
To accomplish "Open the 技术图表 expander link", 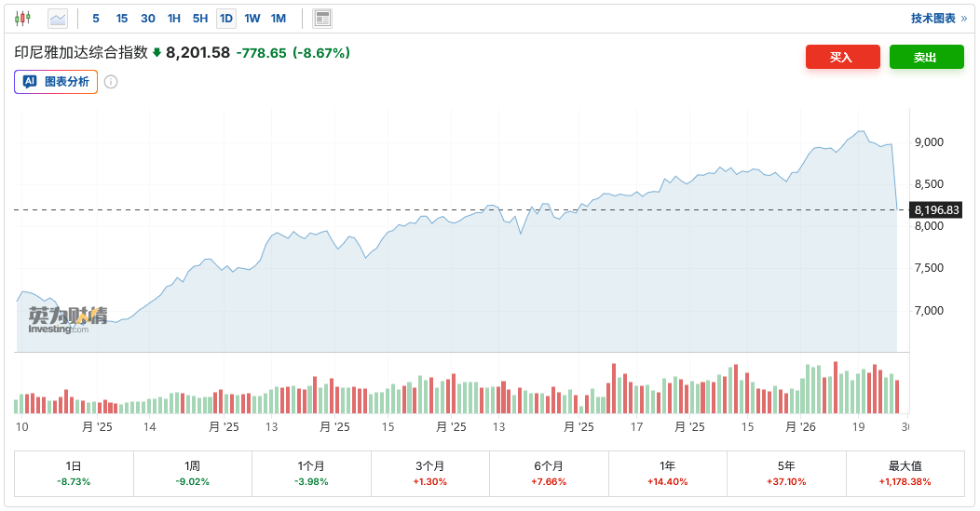I will [x=938, y=18].
